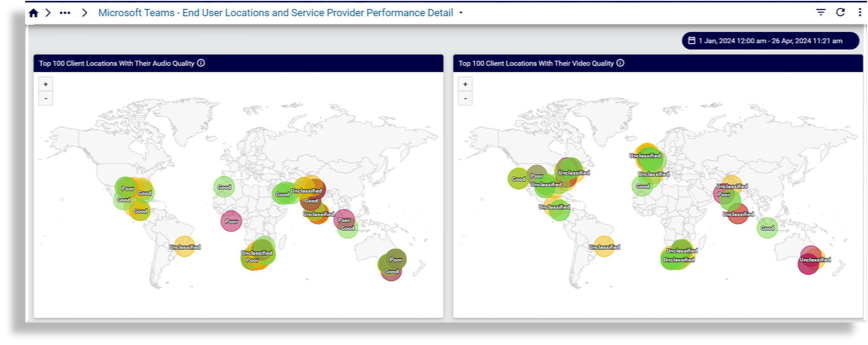Select the Good bubble near Spain, video map

click(x=643, y=186)
